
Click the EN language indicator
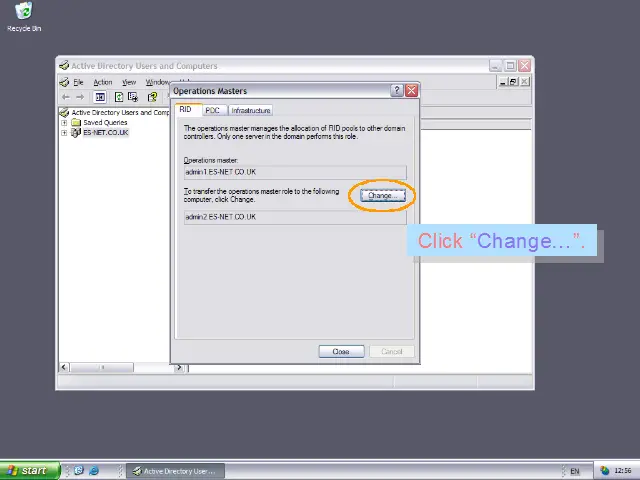575,471
